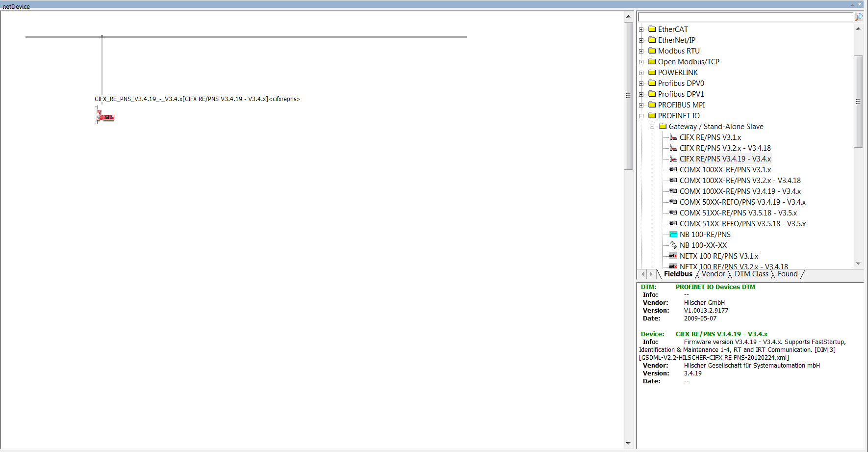868x452 pixels.
Task: Click the tab scroll right arrow
Action: pyautogui.click(x=651, y=274)
